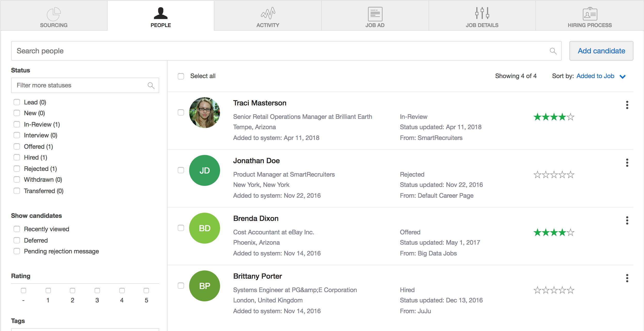Viewport: 644px width, 331px height.
Task: Check the In-Review status filter
Action: [x=17, y=124]
